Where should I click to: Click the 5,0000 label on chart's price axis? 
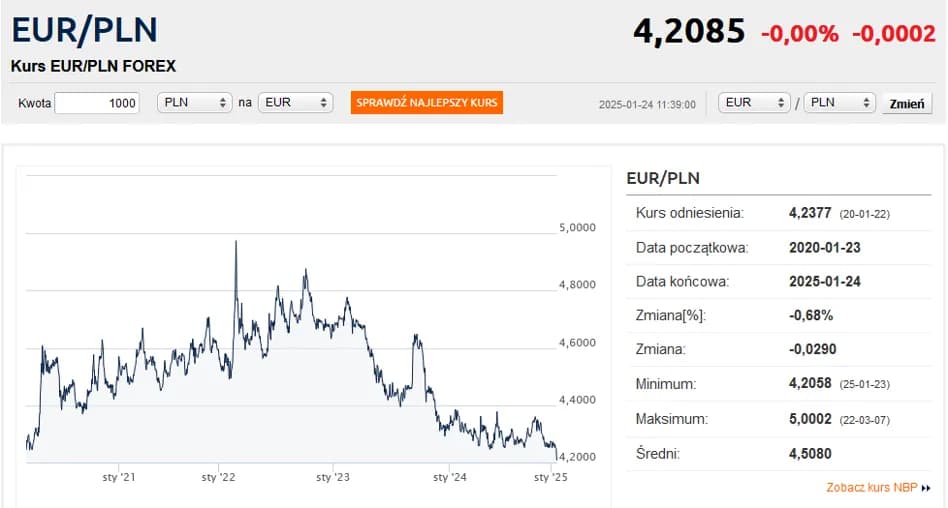(x=576, y=228)
